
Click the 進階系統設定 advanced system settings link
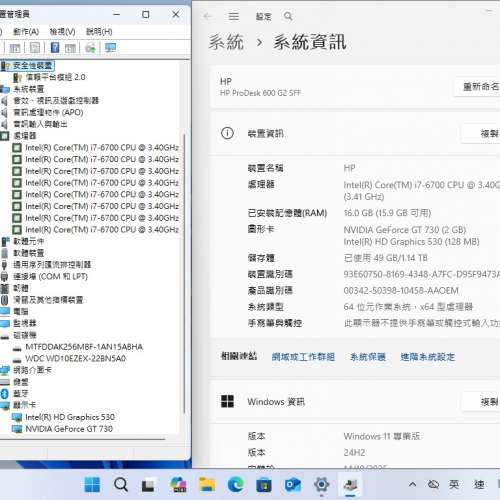click(x=428, y=357)
